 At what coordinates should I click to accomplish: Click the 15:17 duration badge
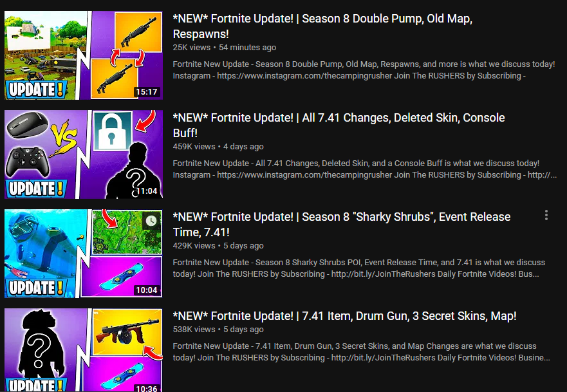pyautogui.click(x=147, y=92)
